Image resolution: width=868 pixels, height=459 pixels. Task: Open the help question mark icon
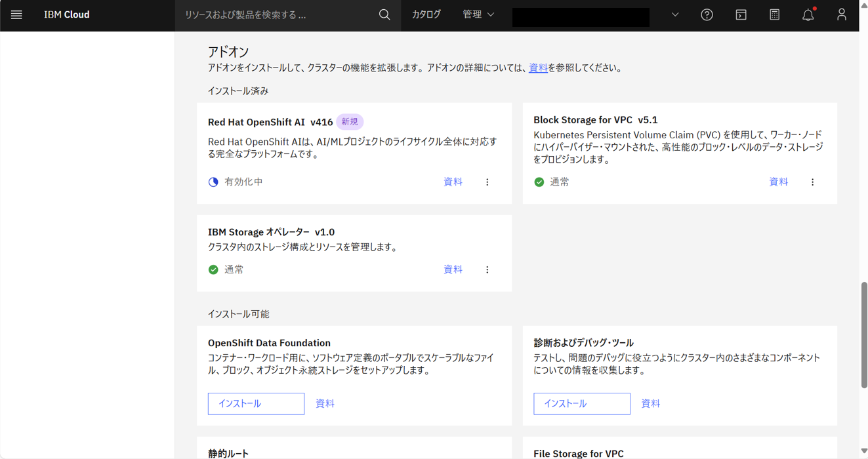tap(707, 14)
